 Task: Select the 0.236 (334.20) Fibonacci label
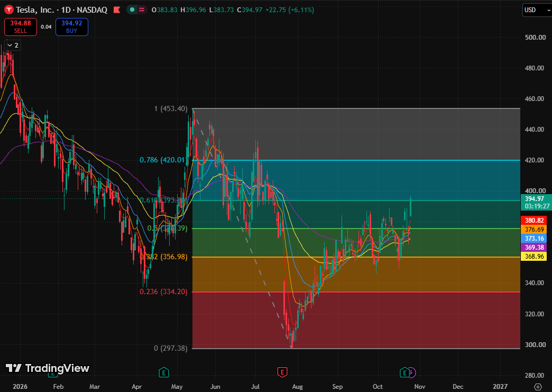(x=164, y=291)
